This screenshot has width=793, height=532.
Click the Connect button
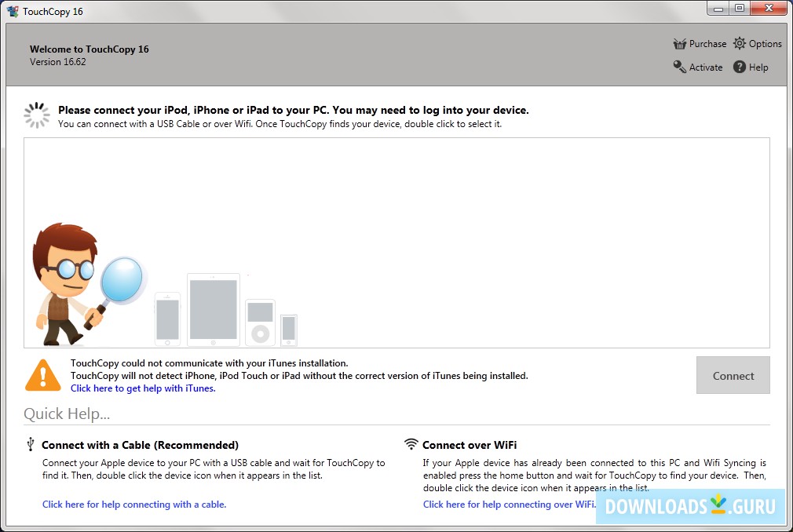(733, 375)
